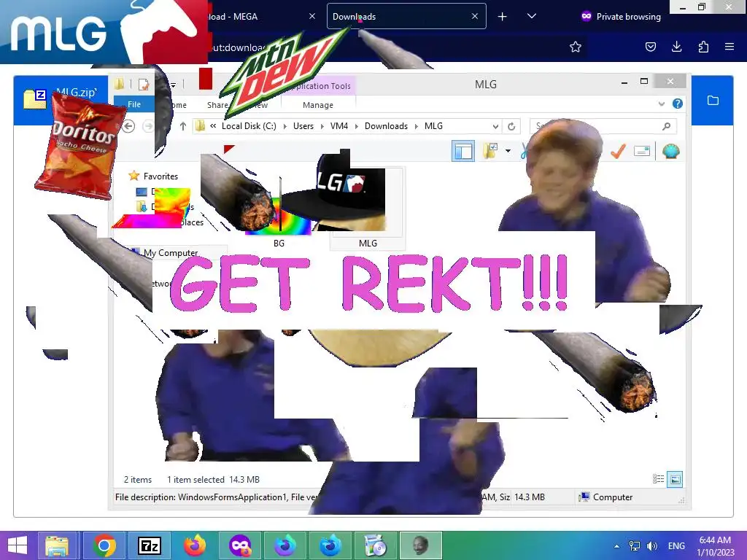Open address bar history dropdown arrow
747x560 pixels.
(x=495, y=126)
